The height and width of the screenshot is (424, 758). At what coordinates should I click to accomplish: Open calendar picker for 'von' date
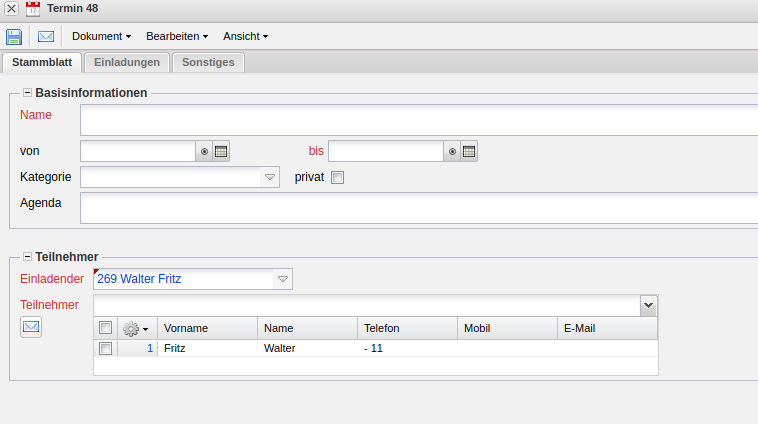[221, 151]
